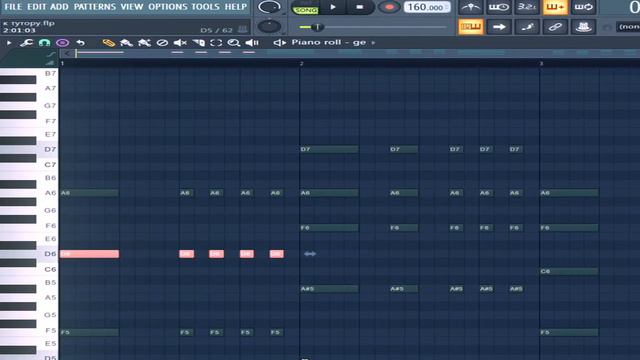Select the Paint brush tool
Viewport: 640px width, 360px height.
tap(127, 43)
